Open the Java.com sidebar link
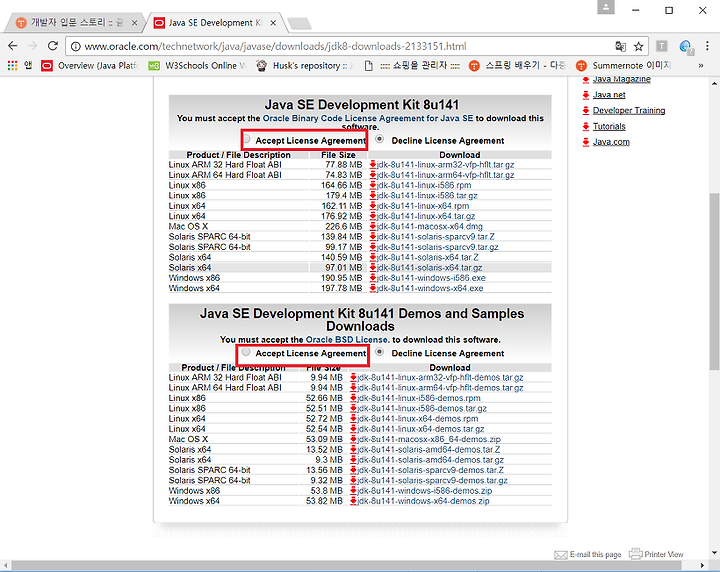Viewport: 720px width, 572px height. click(611, 142)
